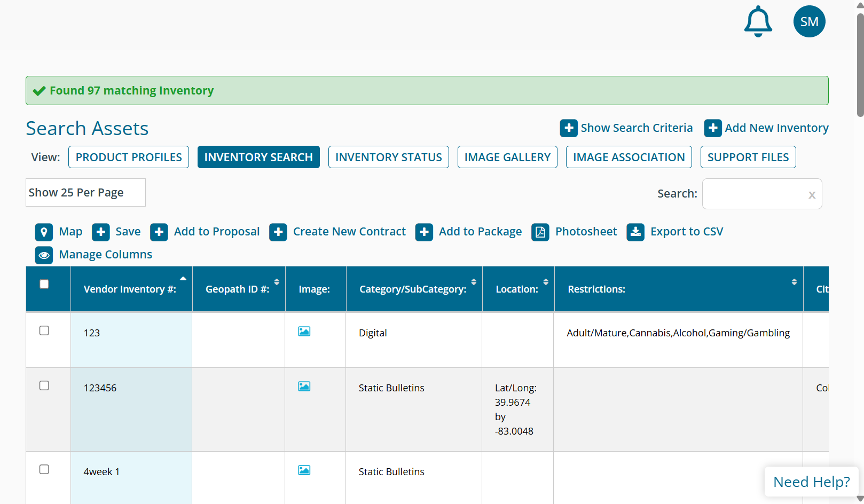Viewport: 864px width, 504px height.
Task: Click the Photosheet PDF icon
Action: click(x=540, y=232)
